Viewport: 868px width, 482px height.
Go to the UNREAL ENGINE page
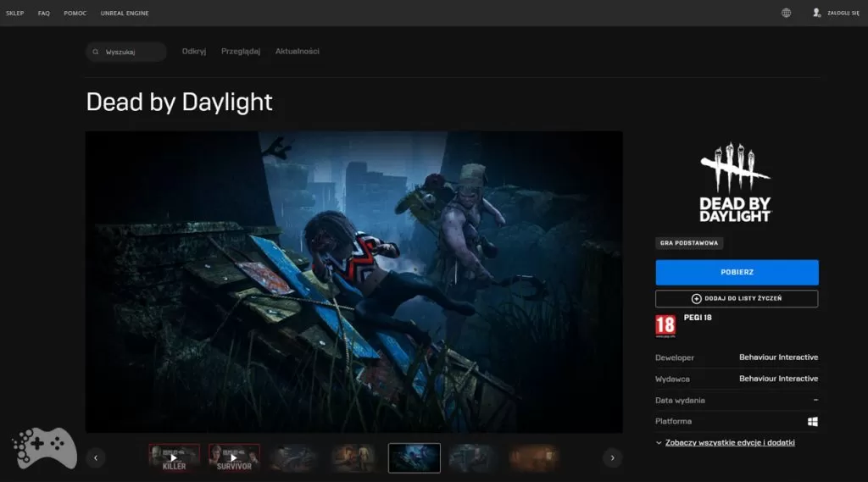pyautogui.click(x=125, y=14)
